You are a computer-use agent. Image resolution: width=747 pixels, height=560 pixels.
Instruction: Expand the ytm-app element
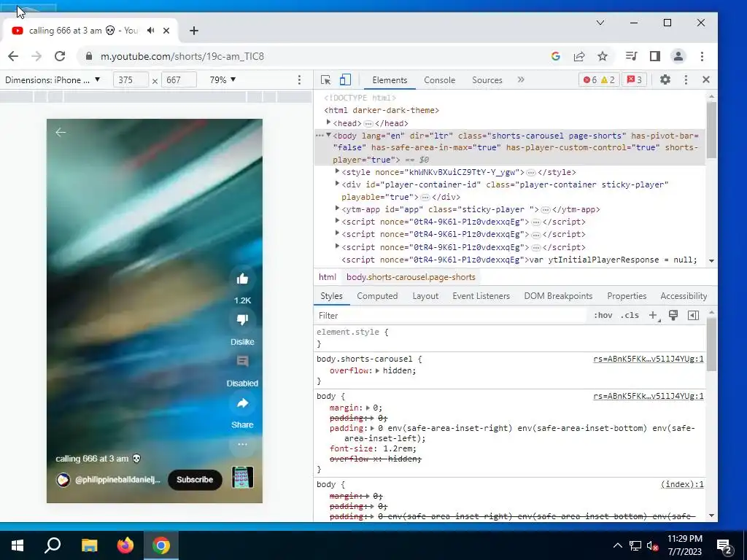point(337,209)
